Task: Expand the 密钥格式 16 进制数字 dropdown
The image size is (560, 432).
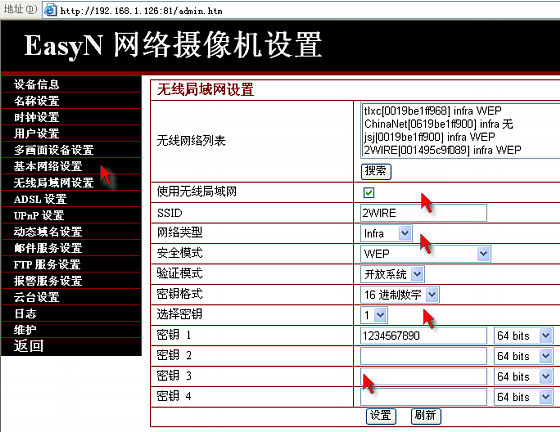Action: 400,295
